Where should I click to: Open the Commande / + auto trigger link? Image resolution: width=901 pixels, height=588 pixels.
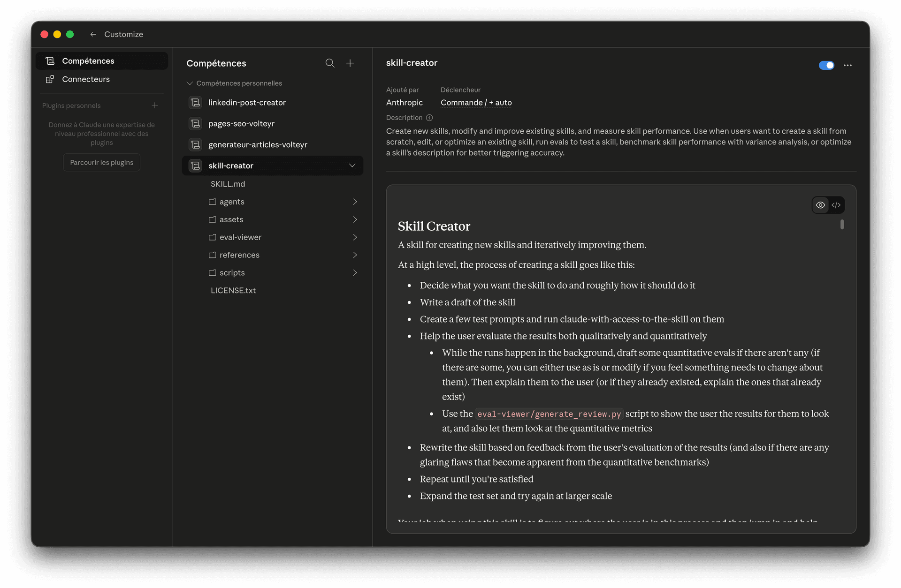(476, 102)
